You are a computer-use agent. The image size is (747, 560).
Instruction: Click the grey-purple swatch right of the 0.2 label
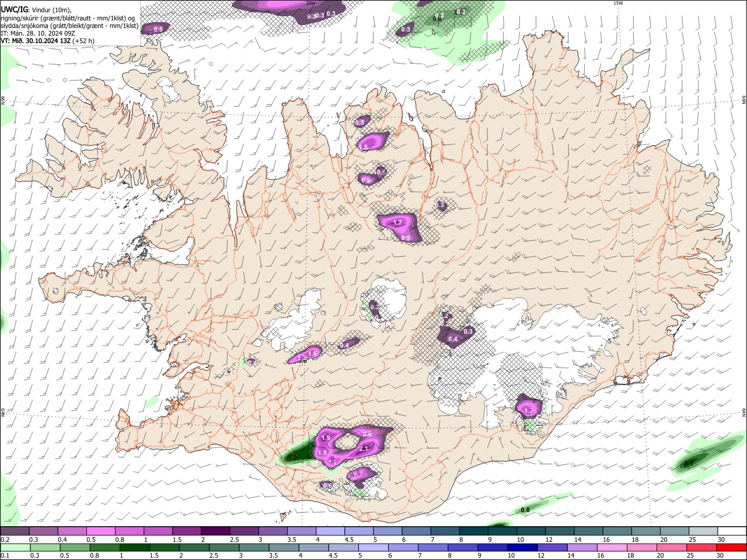coord(15,531)
